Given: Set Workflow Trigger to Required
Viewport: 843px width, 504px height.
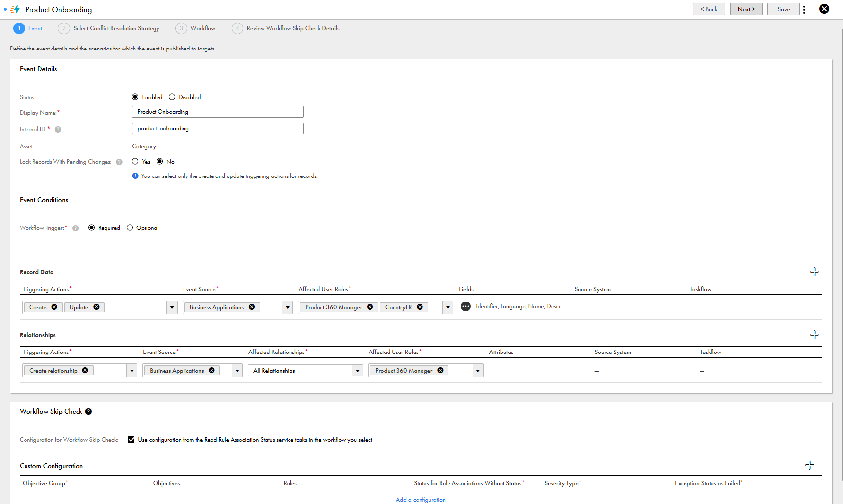Looking at the screenshot, I should tap(92, 227).
